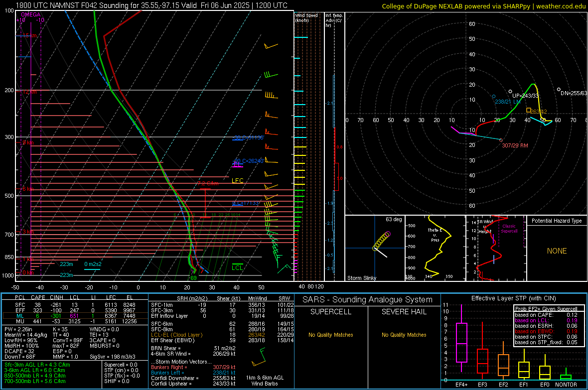The height and width of the screenshot is (390, 588).
Task: Click the Prob EF2+ Given Supercell header
Action: (x=546, y=309)
